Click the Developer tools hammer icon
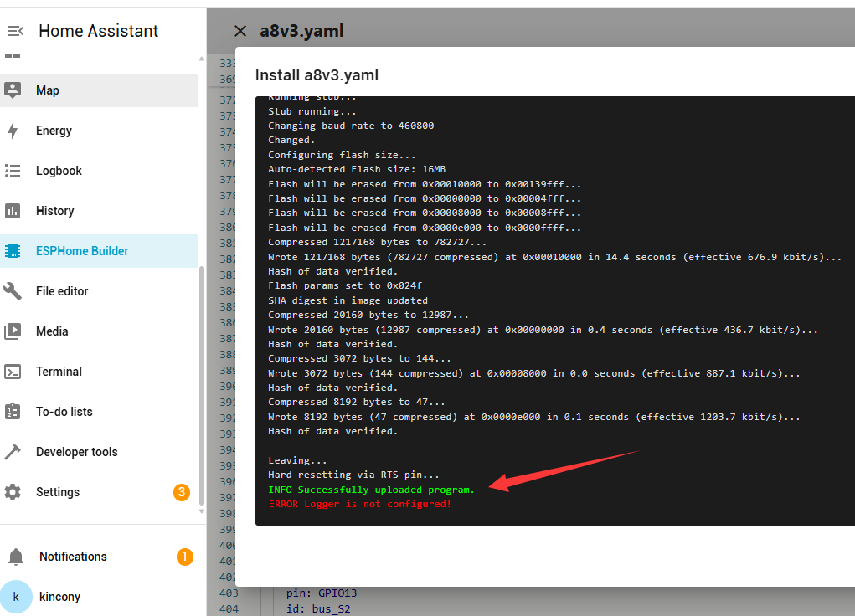The width and height of the screenshot is (855, 616). point(13,452)
